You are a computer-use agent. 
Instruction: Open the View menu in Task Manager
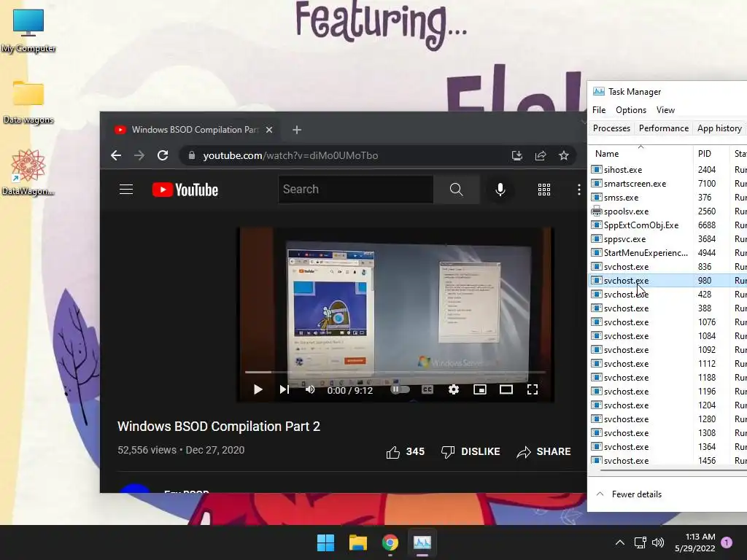click(x=665, y=110)
